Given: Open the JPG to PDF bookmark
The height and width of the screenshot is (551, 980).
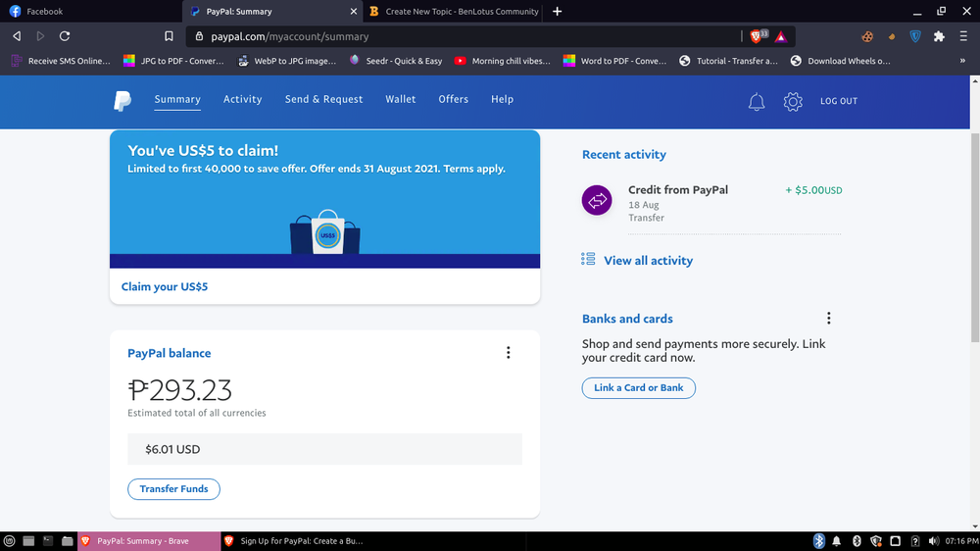Looking at the screenshot, I should (173, 61).
